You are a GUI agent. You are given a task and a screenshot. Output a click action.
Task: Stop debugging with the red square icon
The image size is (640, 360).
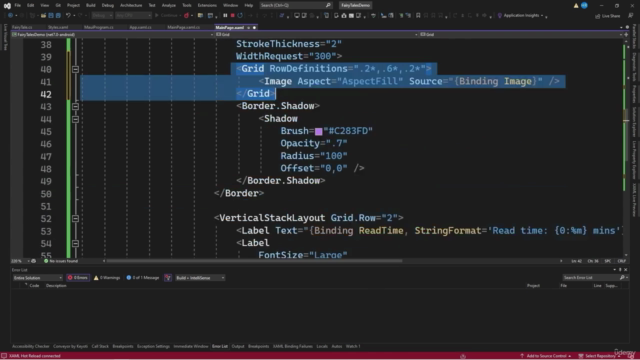(x=233, y=16)
